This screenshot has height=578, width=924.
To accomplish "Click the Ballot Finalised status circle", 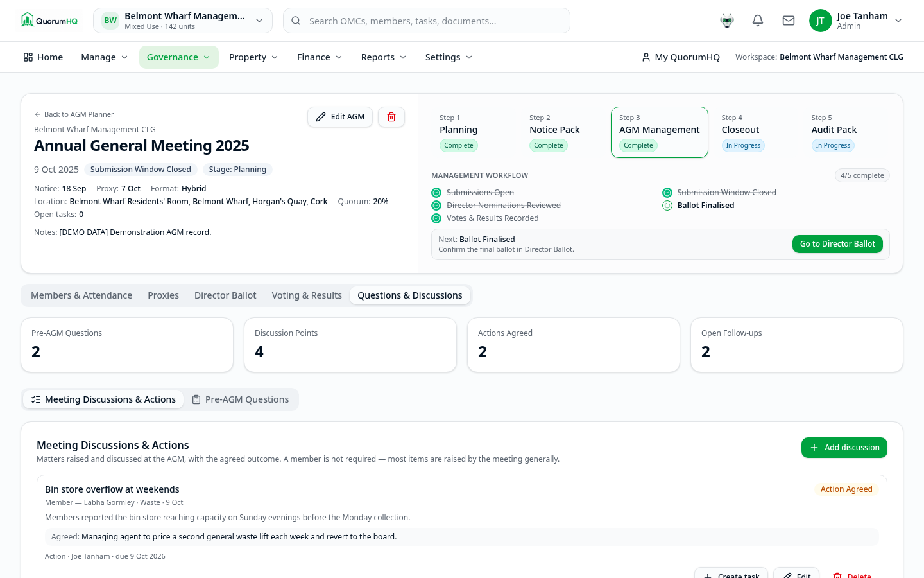I will [x=667, y=206].
